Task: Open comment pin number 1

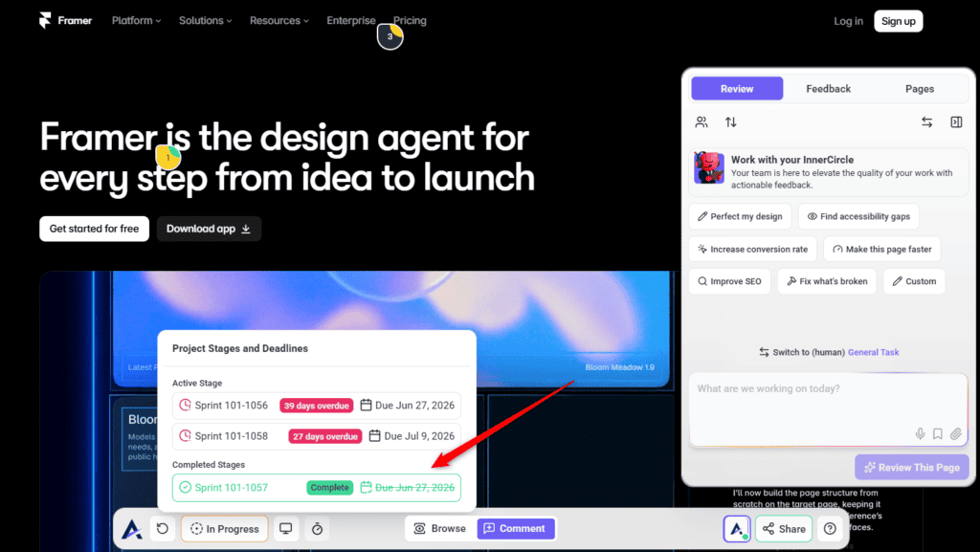Action: [167, 157]
